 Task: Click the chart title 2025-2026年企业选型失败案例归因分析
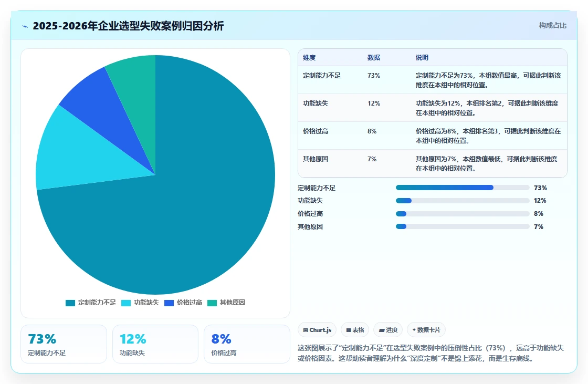click(x=128, y=26)
